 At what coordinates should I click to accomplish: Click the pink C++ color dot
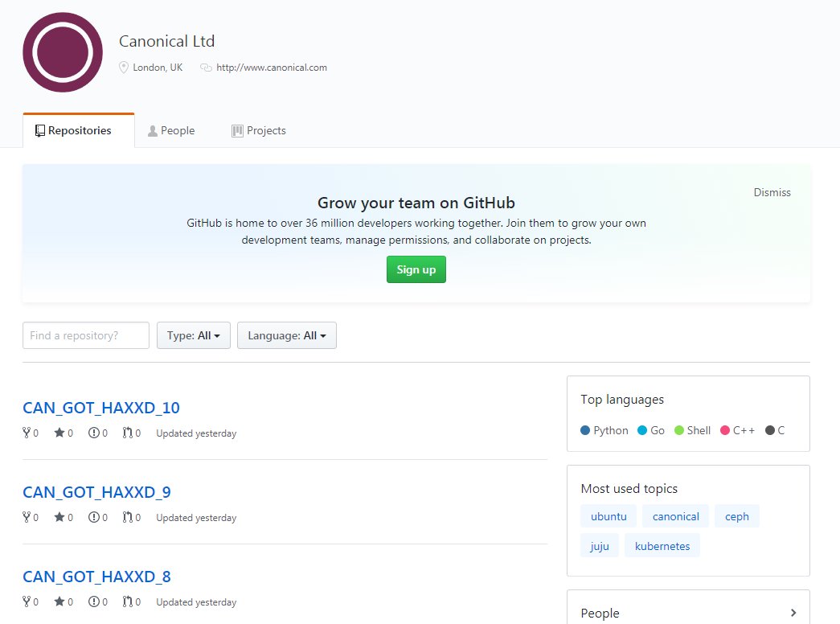point(725,430)
